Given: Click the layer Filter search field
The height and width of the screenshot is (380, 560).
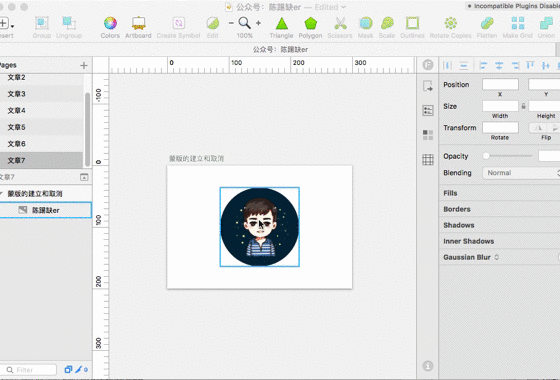Looking at the screenshot, I should [29, 370].
